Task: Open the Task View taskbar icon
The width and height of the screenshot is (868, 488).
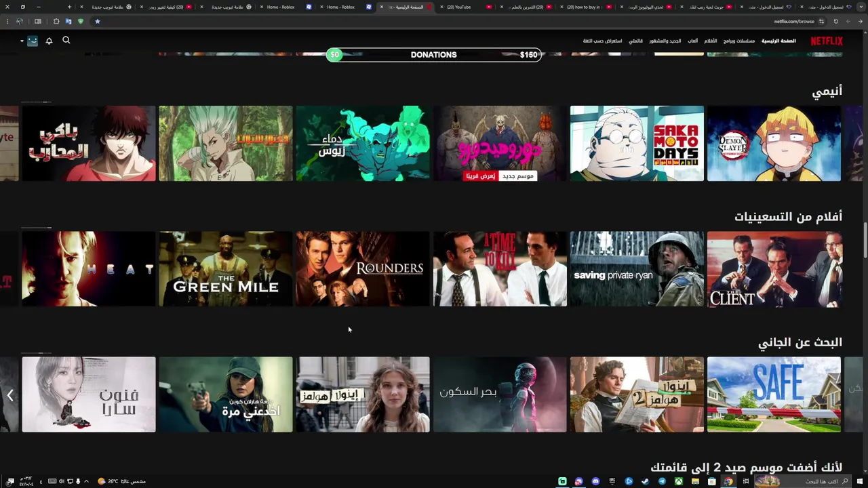Action: (x=745, y=481)
